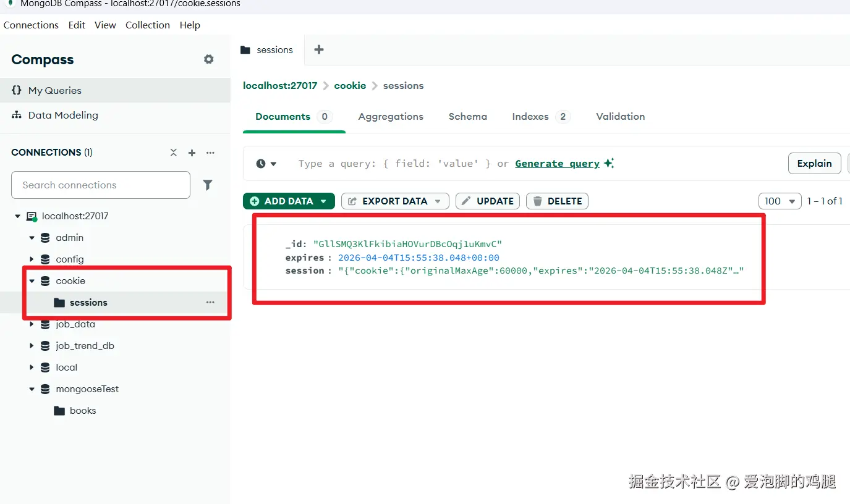Screen dimensions: 850x504
Task: Open sessions collection ellipsis menu
Action: [210, 303]
